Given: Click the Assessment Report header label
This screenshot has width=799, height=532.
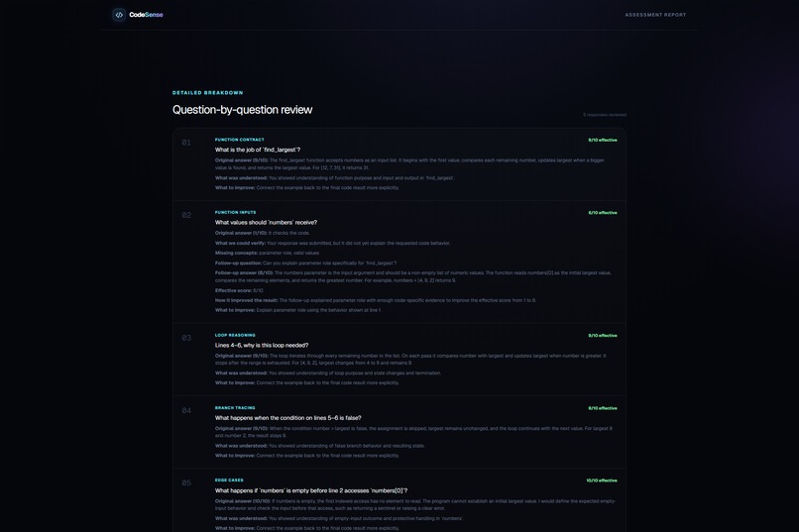Looking at the screenshot, I should click(x=655, y=15).
